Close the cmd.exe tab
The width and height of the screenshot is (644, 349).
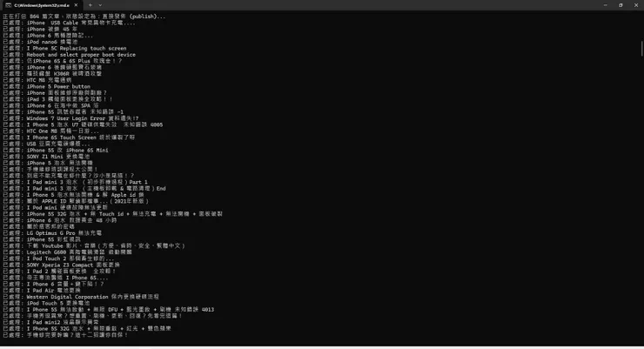coord(76,5)
